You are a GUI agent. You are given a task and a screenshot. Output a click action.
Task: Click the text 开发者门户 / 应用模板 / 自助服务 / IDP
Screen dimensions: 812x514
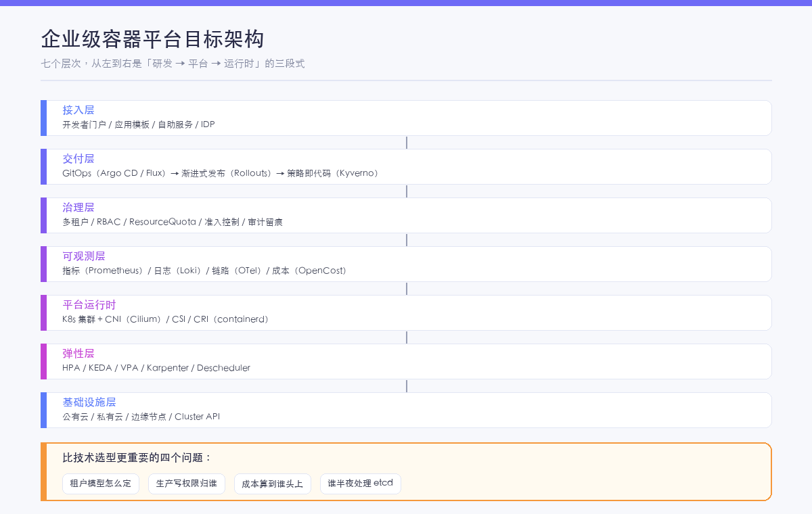point(139,124)
